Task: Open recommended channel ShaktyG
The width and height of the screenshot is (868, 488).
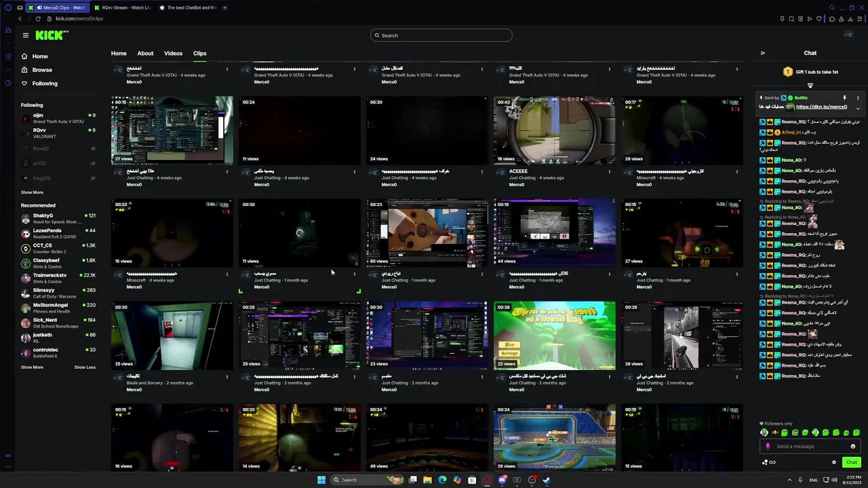Action: pos(58,218)
